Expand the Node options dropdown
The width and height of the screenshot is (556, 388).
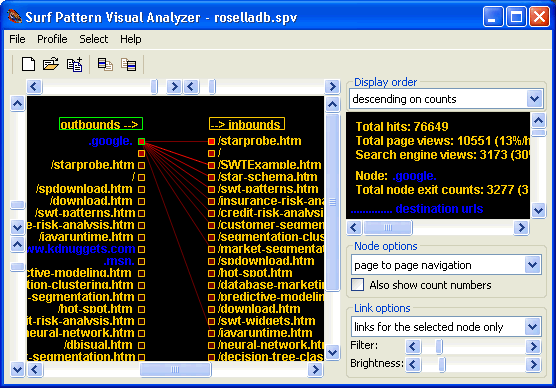(x=533, y=265)
